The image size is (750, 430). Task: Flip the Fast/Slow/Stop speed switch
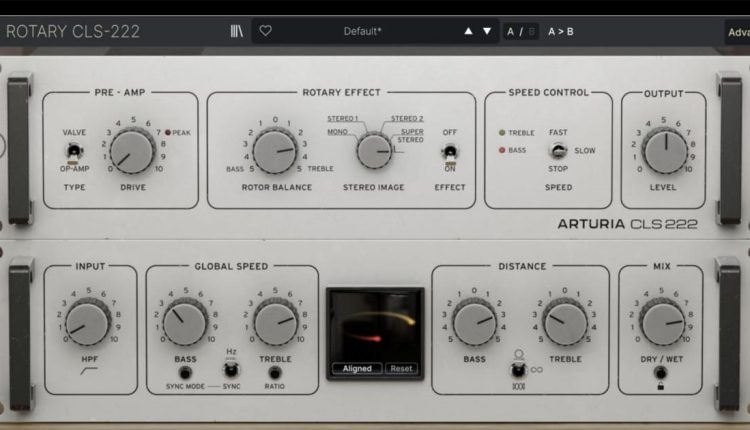pyautogui.click(x=557, y=151)
